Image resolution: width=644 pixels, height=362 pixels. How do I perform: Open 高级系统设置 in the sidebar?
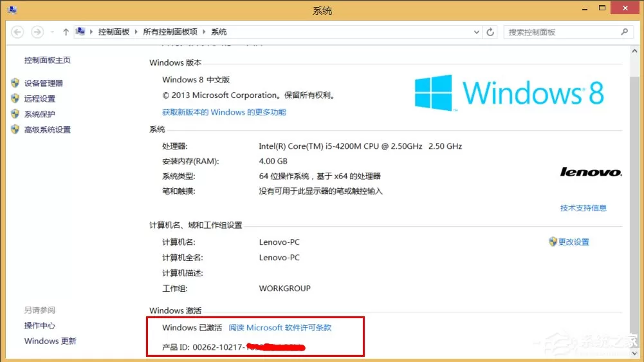(x=47, y=129)
